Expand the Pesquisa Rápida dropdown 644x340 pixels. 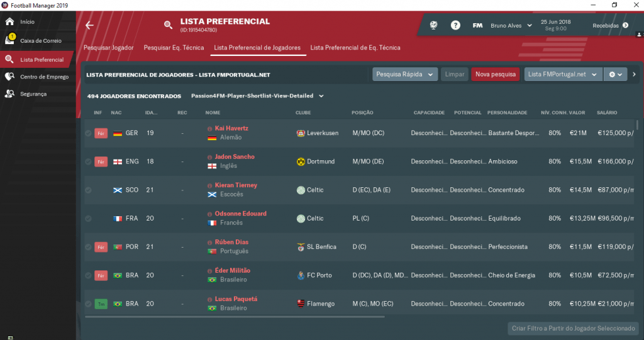(405, 74)
